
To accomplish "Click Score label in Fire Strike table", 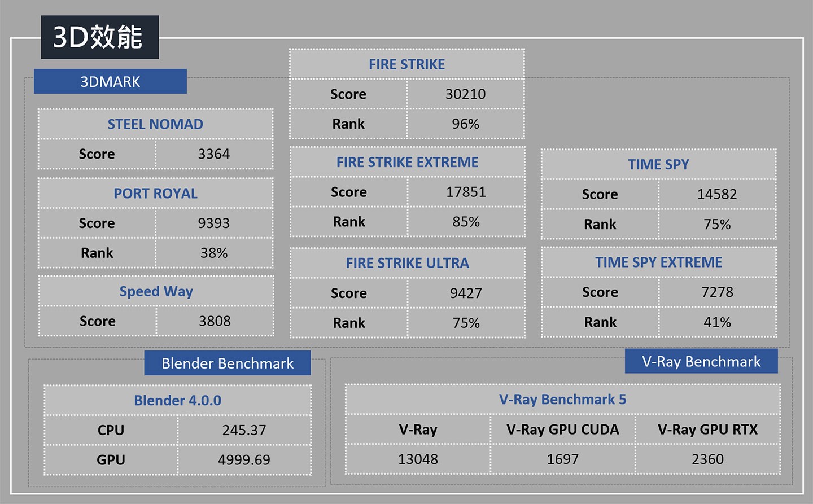I will point(348,94).
